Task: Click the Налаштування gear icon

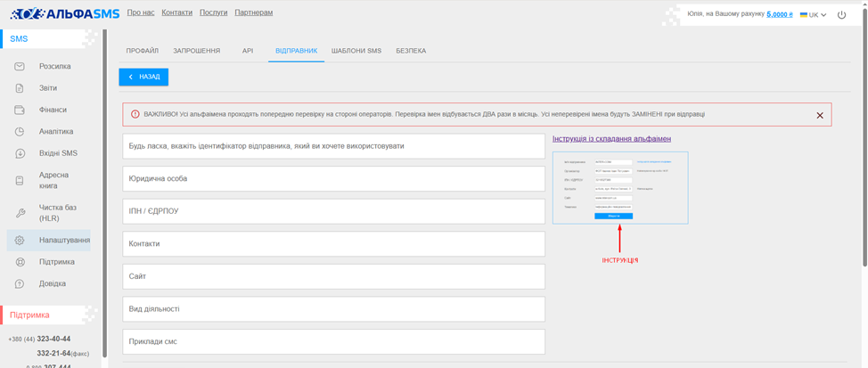Action: (x=20, y=241)
